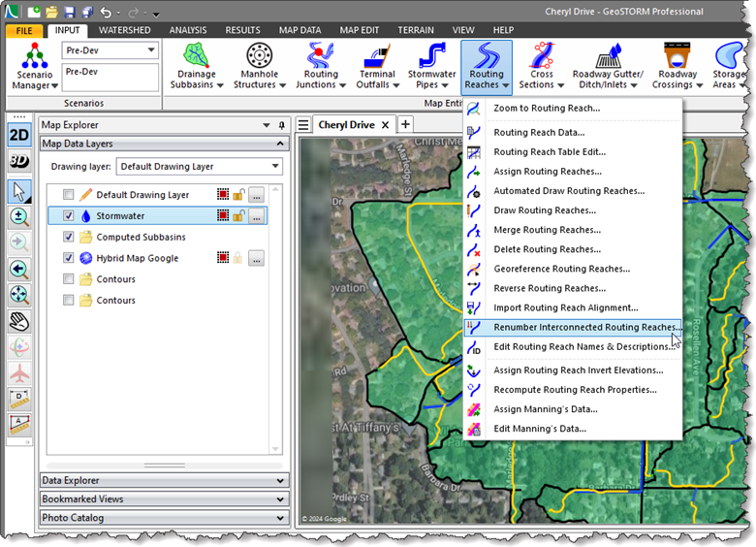Open Scenario Manager

(34, 66)
